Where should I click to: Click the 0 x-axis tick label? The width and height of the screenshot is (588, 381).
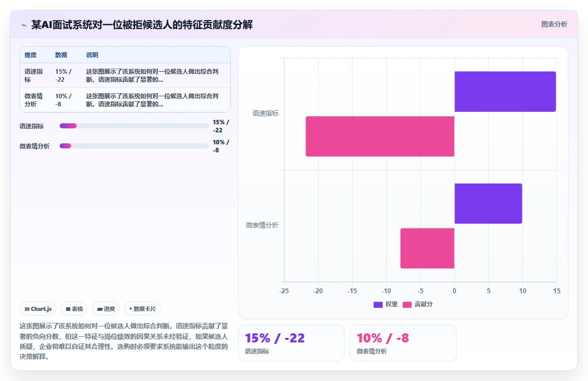(x=454, y=291)
